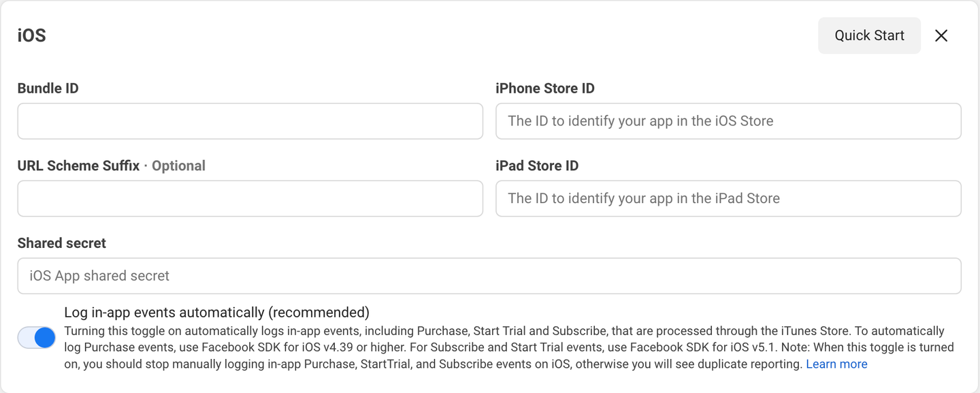
Task: Click the Quick Start button
Action: click(869, 35)
